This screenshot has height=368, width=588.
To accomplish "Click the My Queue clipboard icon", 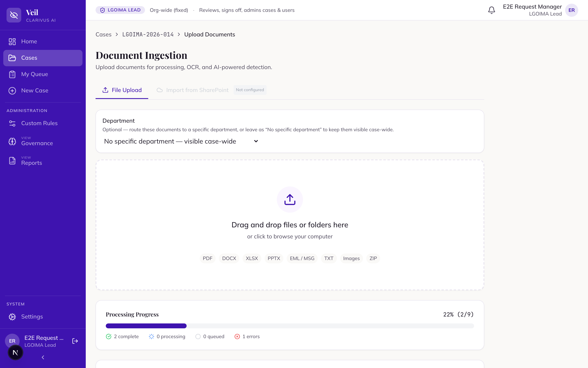I will [x=12, y=74].
